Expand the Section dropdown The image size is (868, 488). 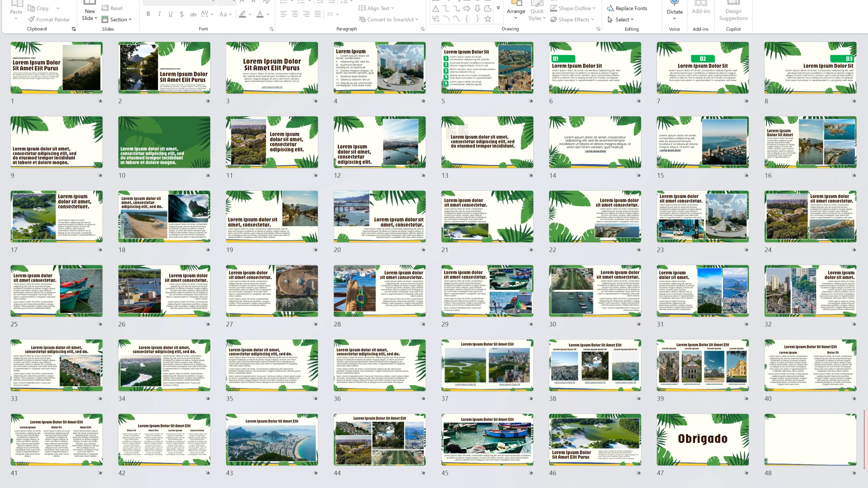click(x=117, y=19)
